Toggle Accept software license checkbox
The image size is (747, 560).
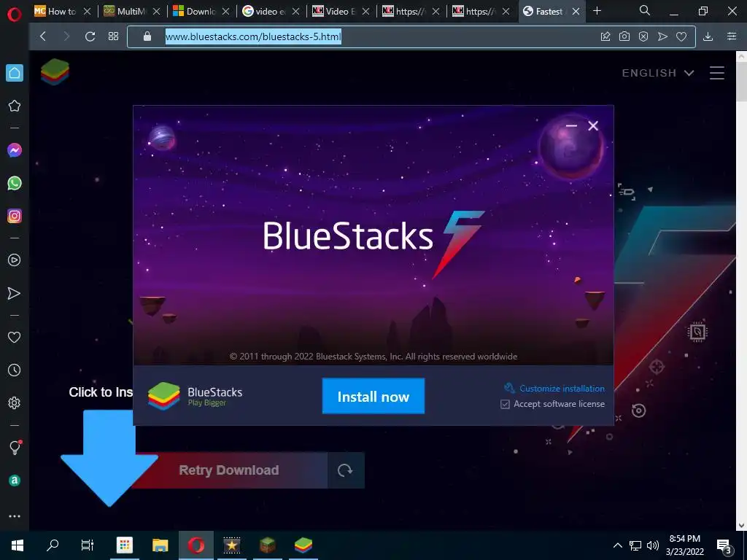[505, 404]
